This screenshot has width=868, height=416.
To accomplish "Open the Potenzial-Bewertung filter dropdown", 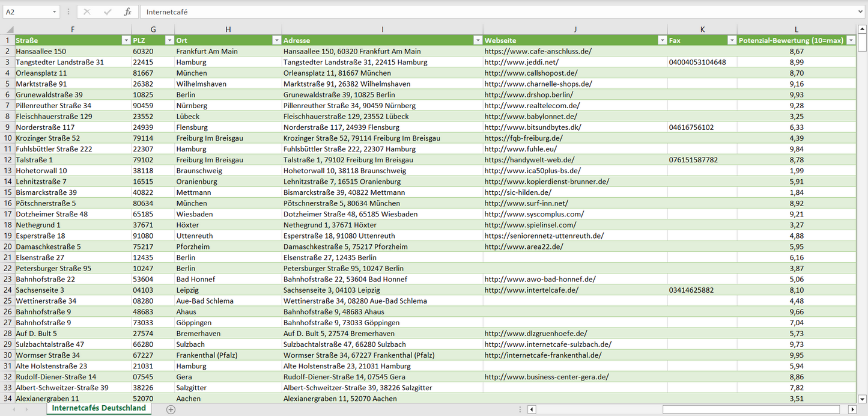I will 851,40.
